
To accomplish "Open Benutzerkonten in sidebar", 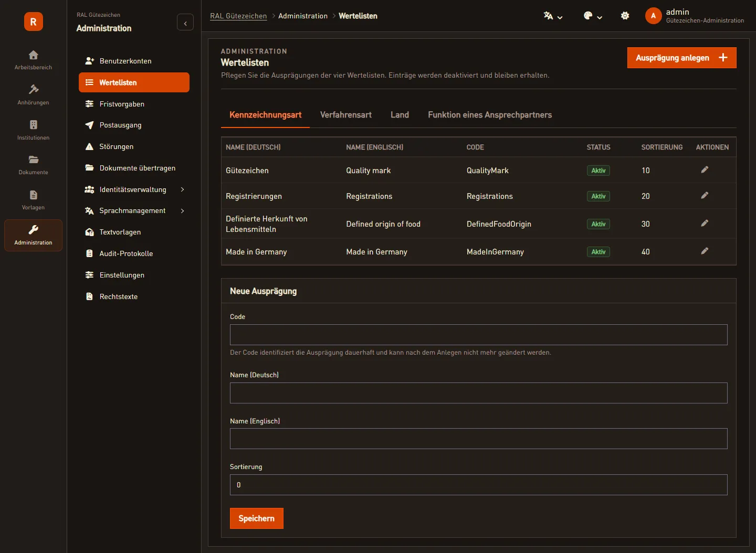I will coord(134,61).
